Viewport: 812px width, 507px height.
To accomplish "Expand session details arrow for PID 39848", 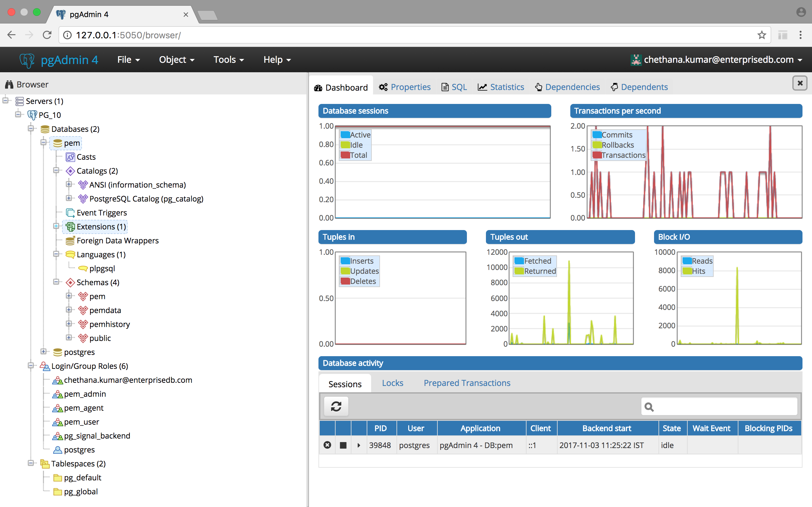I will 359,445.
